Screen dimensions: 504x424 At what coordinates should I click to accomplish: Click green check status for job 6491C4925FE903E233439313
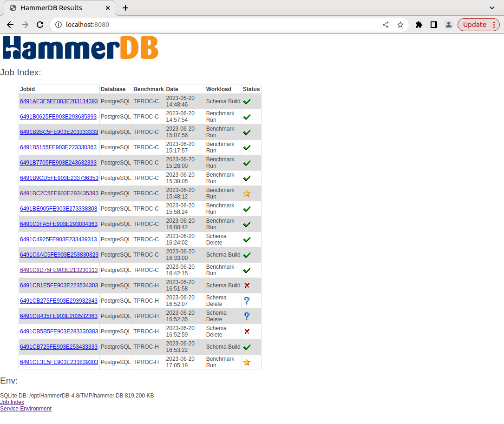click(247, 240)
